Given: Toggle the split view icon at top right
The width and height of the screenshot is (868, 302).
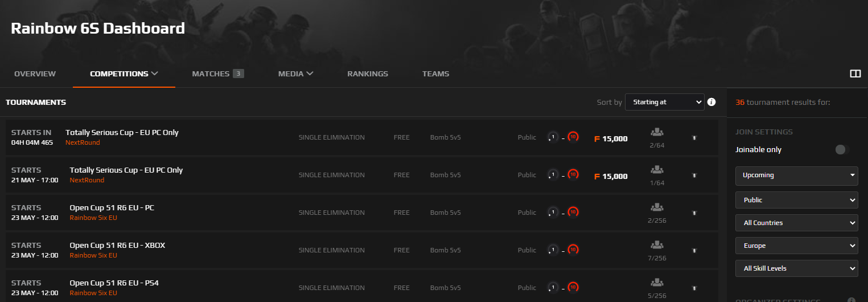Looking at the screenshot, I should coord(855,74).
